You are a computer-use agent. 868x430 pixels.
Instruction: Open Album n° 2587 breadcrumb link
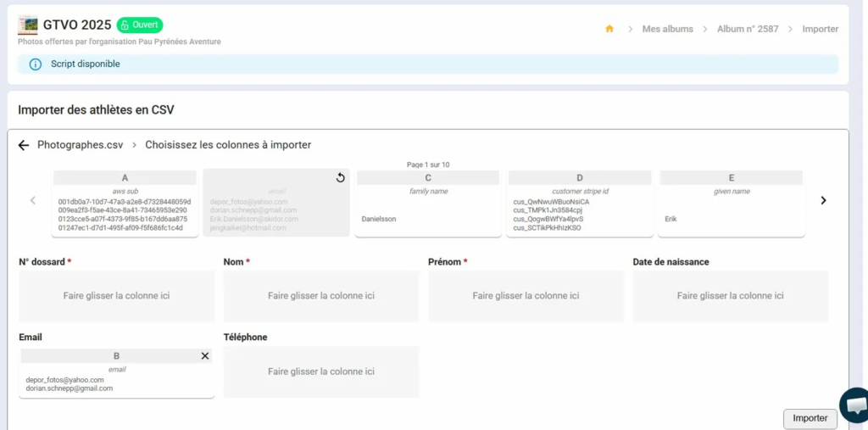point(747,29)
